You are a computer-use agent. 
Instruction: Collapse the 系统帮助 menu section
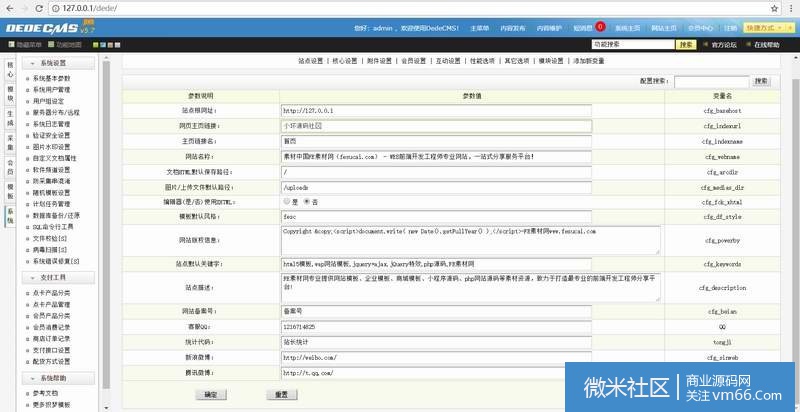(58, 378)
